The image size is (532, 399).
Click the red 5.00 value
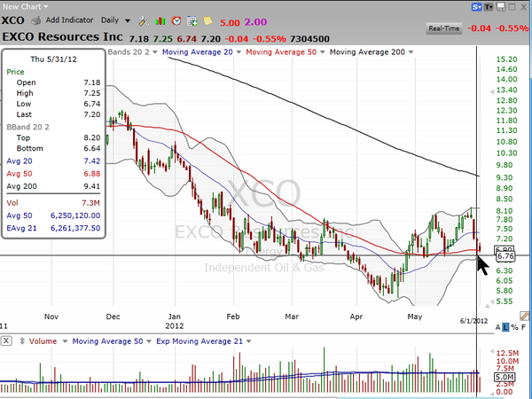point(230,23)
